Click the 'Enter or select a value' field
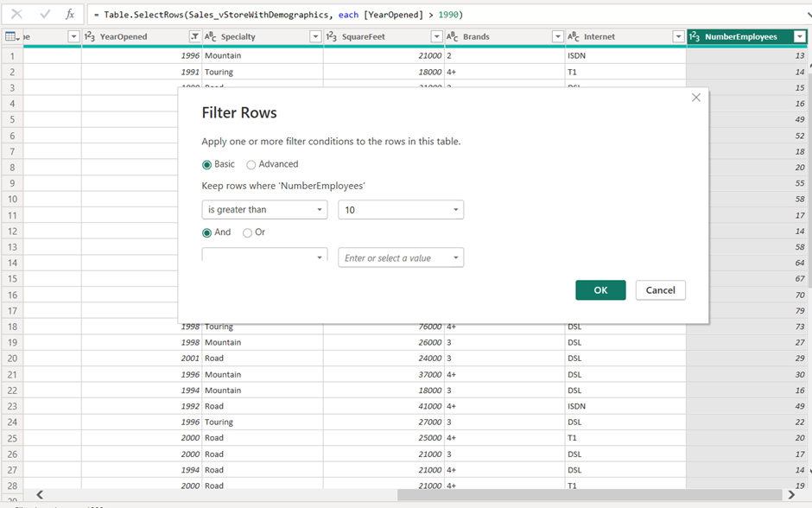 coord(394,257)
